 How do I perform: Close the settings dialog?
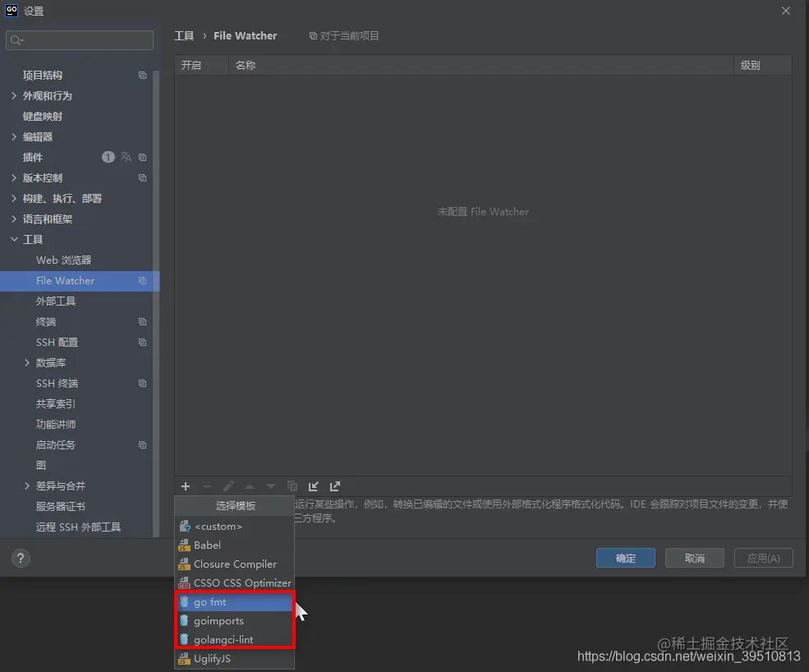point(786,11)
